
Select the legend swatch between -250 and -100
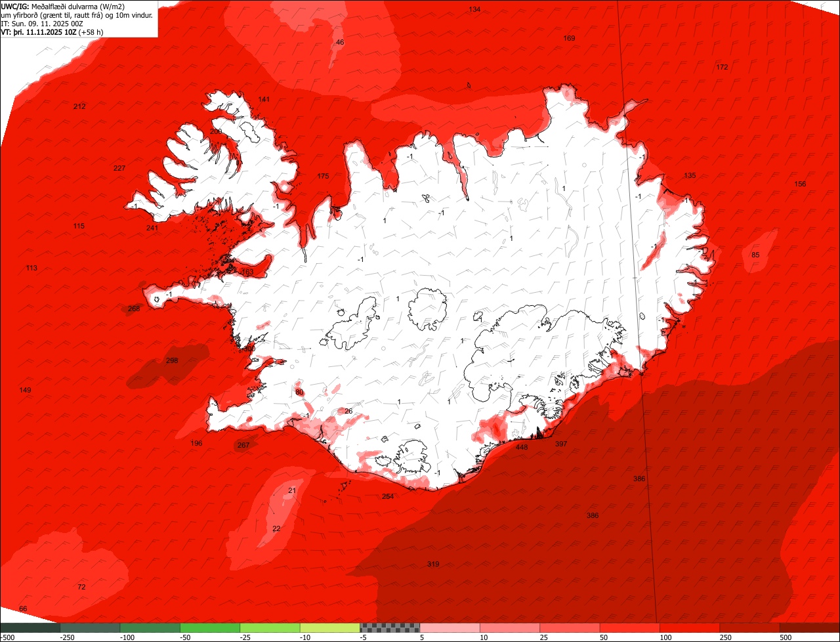[90, 628]
